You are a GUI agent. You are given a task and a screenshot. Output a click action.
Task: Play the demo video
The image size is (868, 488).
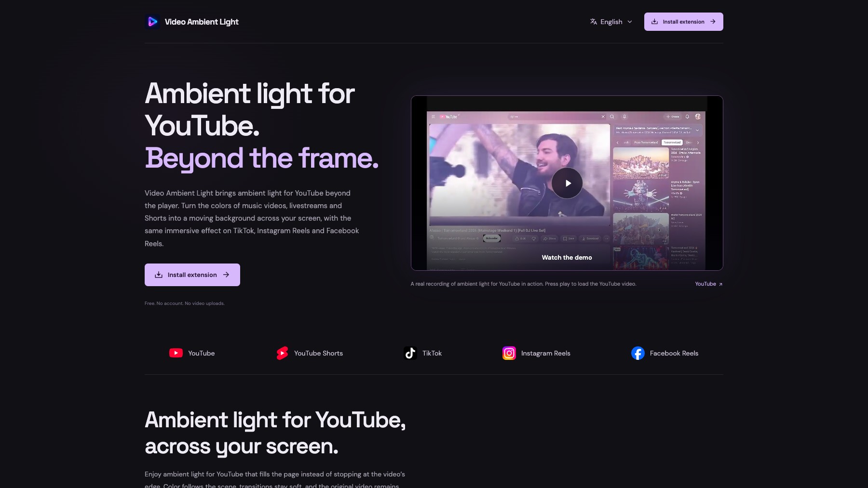[567, 183]
